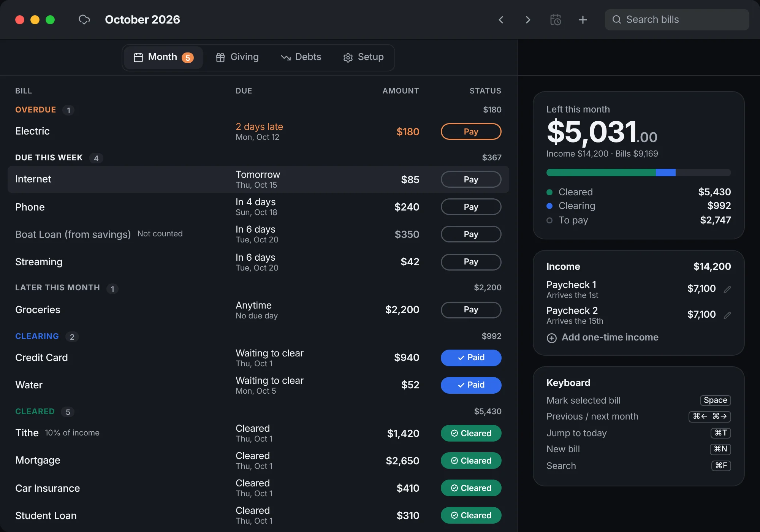The width and height of the screenshot is (760, 532).
Task: Toggle Cleared status on Student Loan
Action: pos(471,515)
